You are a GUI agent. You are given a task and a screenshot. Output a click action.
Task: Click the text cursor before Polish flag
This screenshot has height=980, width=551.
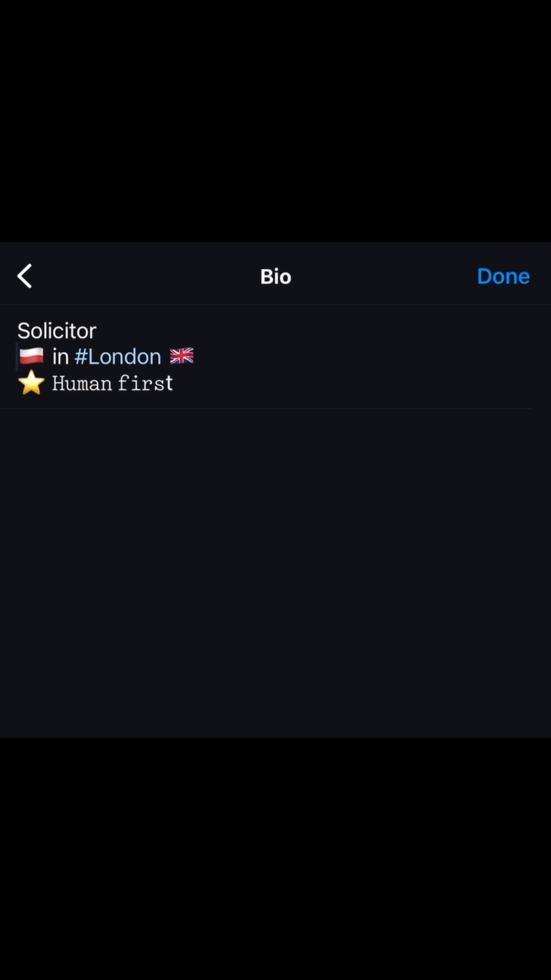coord(17,356)
